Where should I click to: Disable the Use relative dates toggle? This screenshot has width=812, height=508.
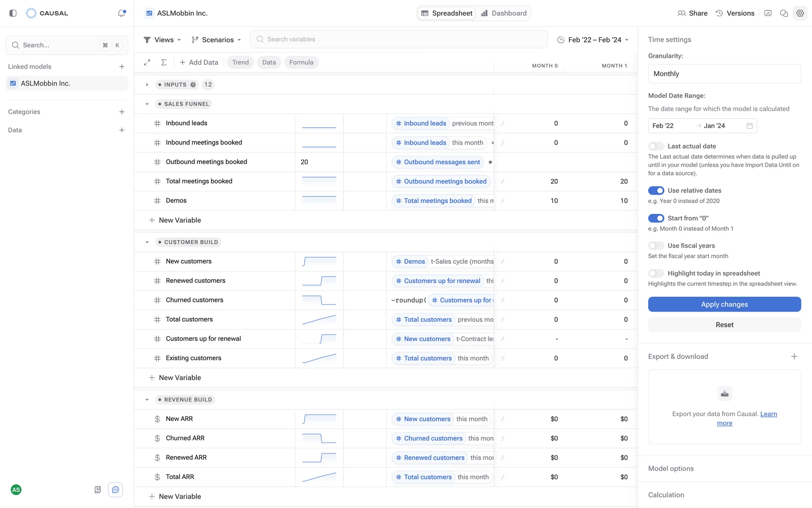tap(656, 190)
